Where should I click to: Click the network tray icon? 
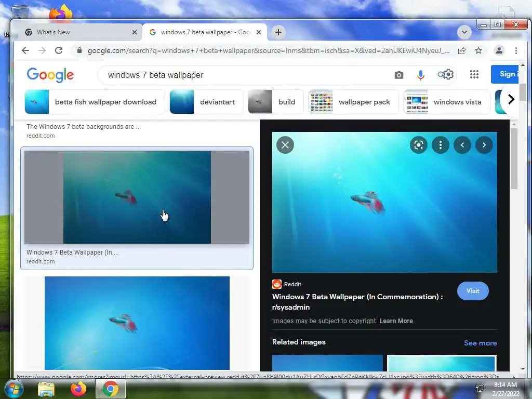pyautogui.click(x=480, y=389)
